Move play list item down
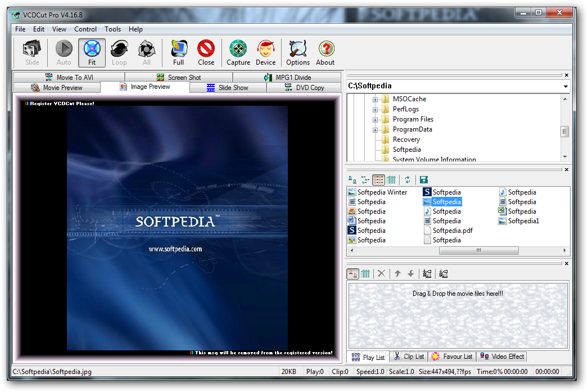The image size is (588, 392). coord(410,274)
